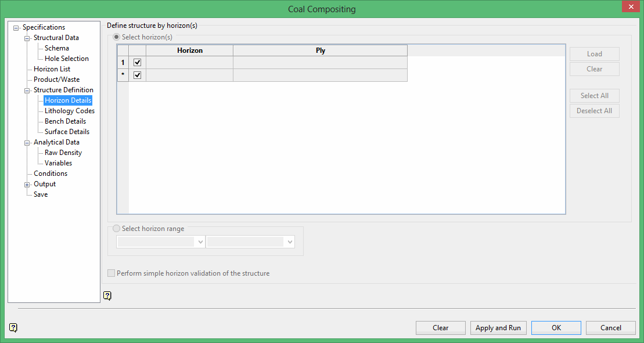Viewport: 644px width, 343px height.
Task: Click the help icon below the validation checkbox
Action: [107, 296]
